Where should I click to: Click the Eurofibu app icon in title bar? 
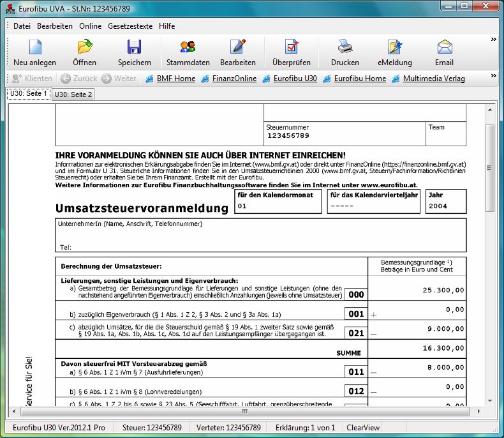10,9
